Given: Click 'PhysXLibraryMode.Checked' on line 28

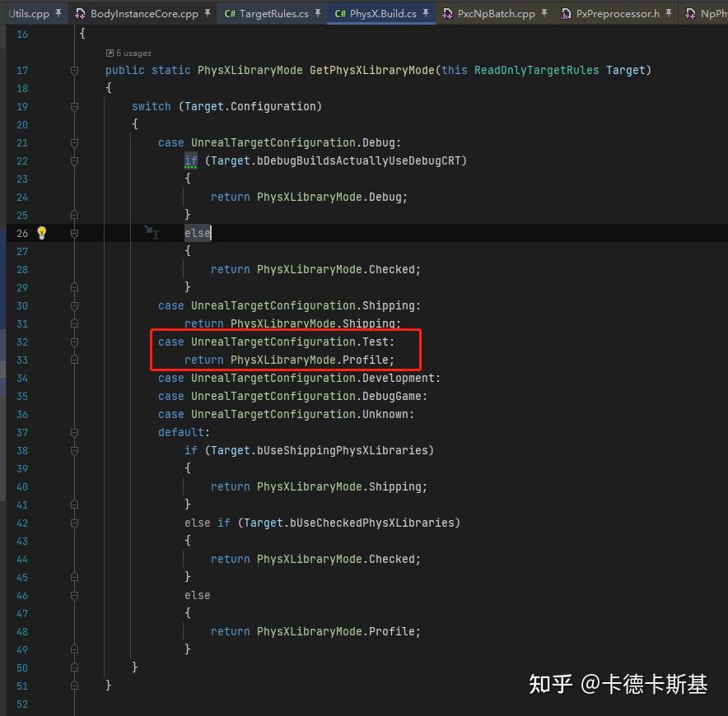Looking at the screenshot, I should pyautogui.click(x=336, y=269).
